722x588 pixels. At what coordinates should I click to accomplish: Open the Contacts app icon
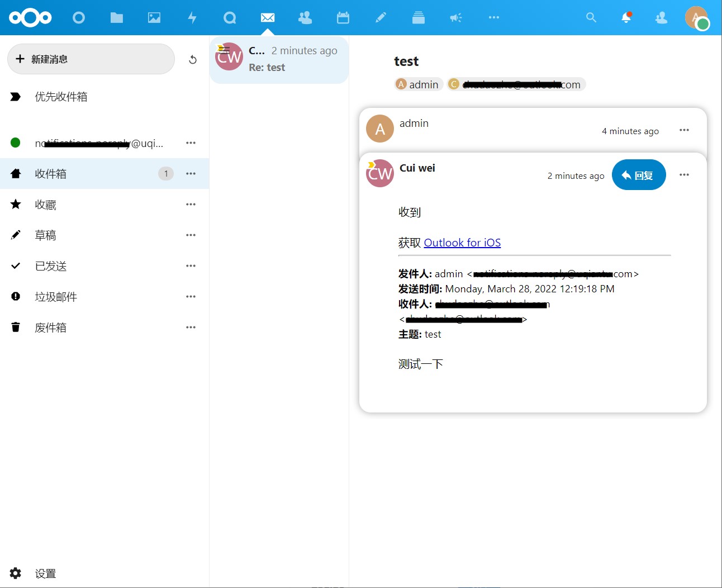pos(305,18)
